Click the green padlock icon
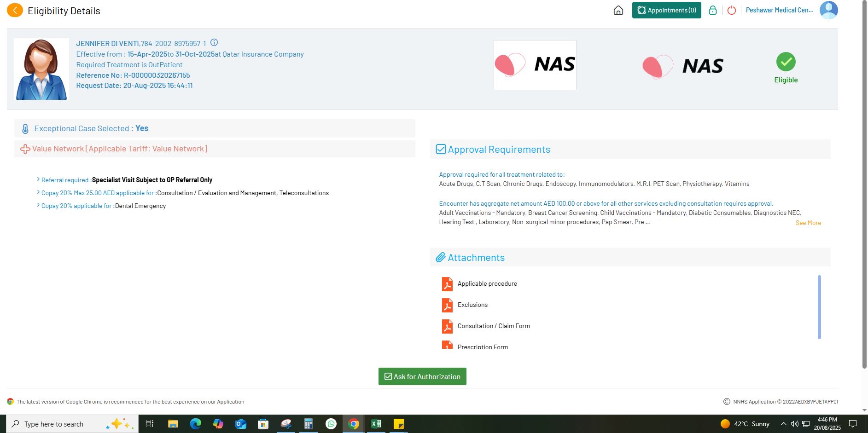This screenshot has height=433, width=868. 712,10
